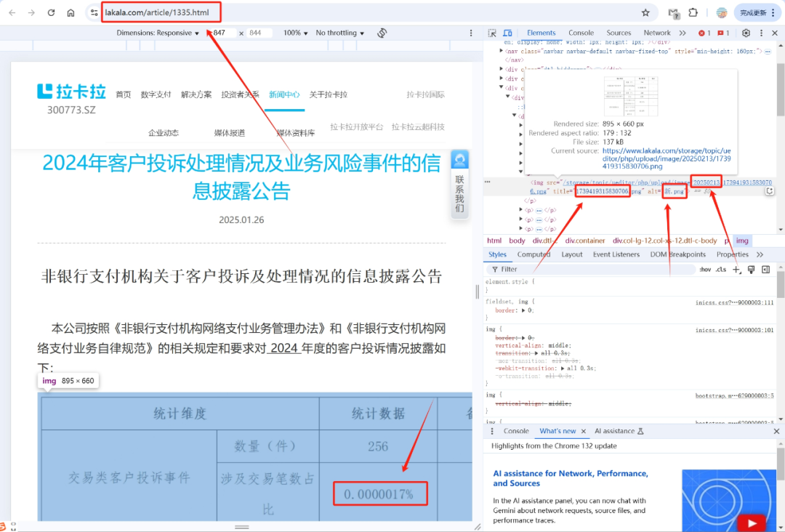Open device toolbar more options menu
This screenshot has width=785, height=532.
[470, 33]
